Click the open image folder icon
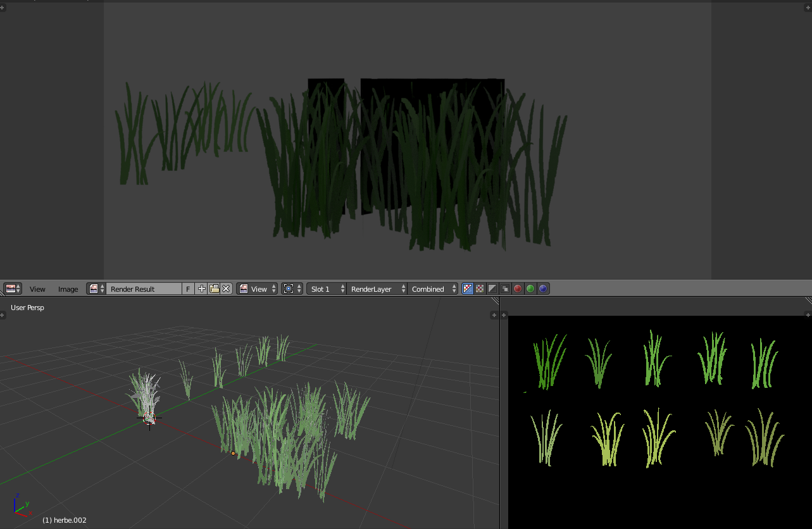Viewport: 812px width, 529px height. [x=214, y=289]
